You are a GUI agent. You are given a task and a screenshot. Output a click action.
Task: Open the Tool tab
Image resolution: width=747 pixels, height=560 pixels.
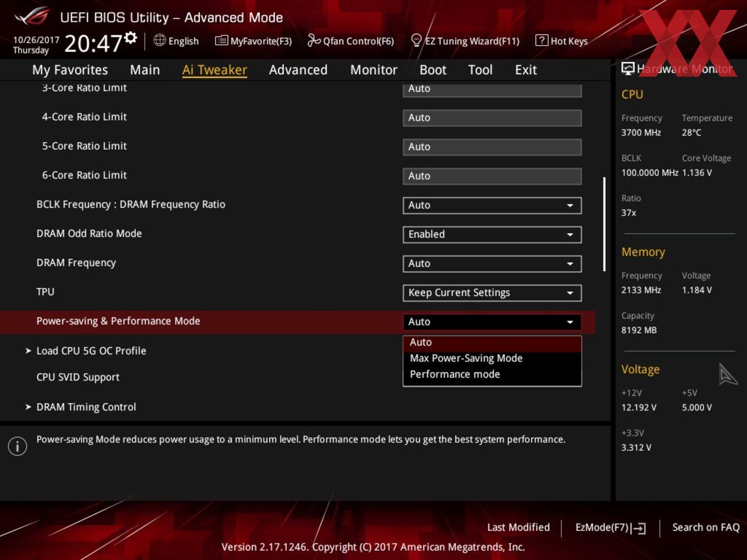tap(481, 70)
